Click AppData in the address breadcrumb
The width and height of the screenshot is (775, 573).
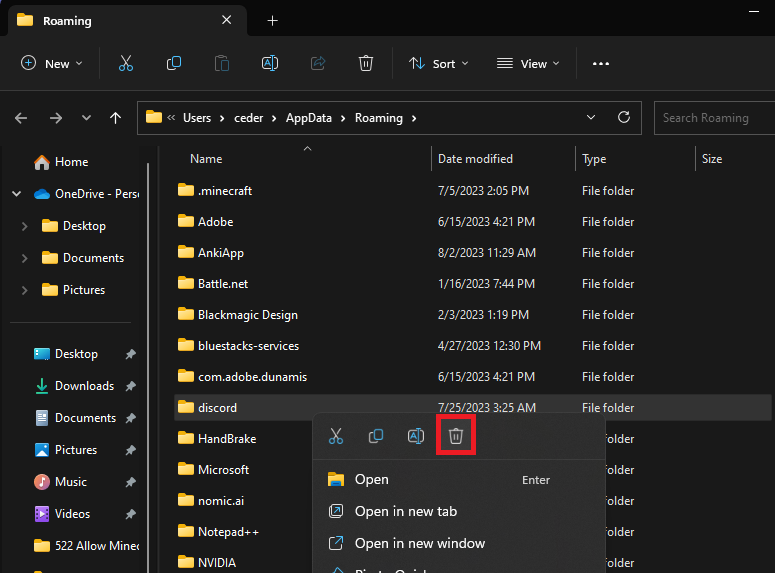309,118
